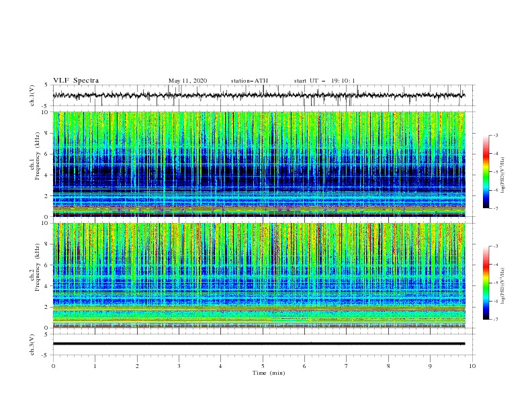Click the ch.2 Frequency (kHz) axis label
532x411 pixels.
(x=34, y=267)
